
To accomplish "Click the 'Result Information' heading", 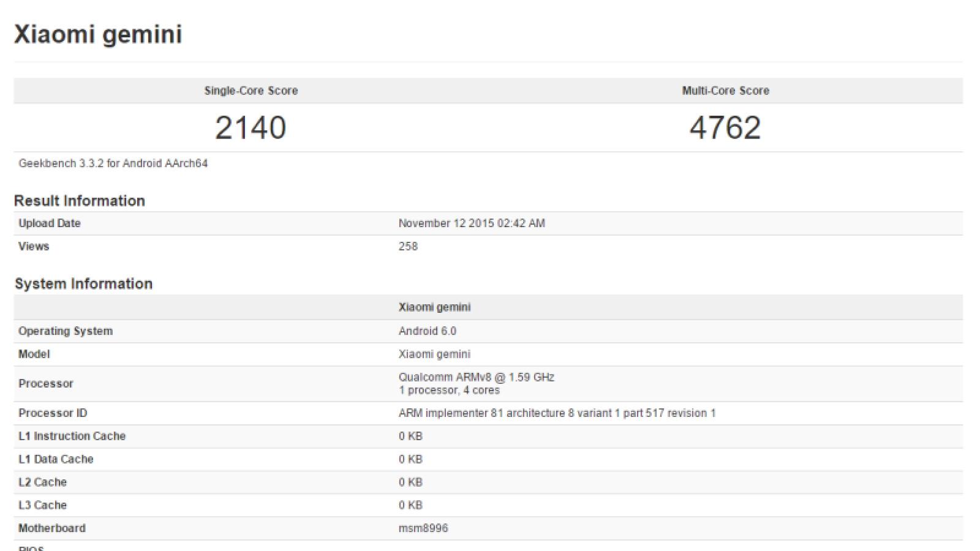I will point(80,201).
